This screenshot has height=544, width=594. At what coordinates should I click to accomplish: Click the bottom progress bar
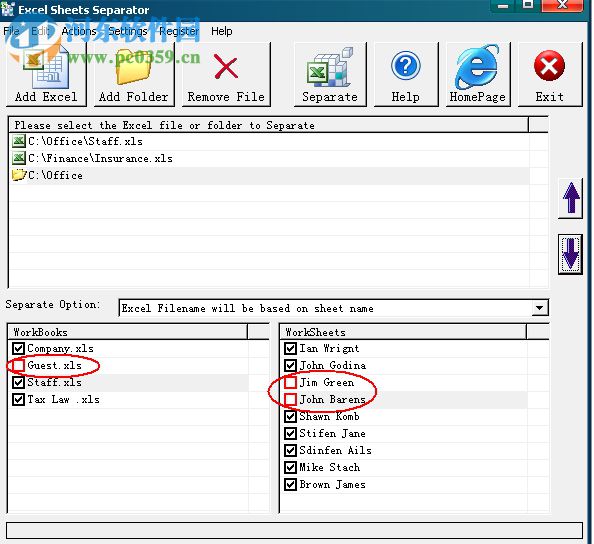(x=294, y=530)
